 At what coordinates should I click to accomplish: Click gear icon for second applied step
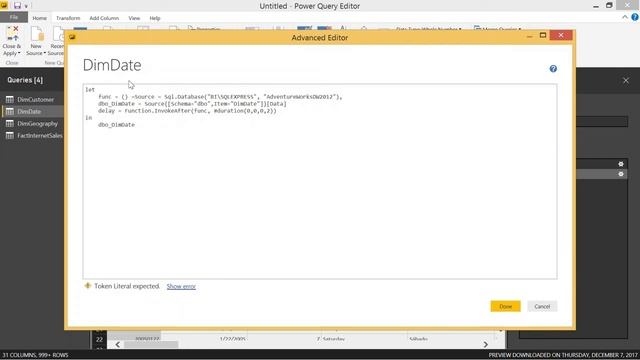(621, 174)
